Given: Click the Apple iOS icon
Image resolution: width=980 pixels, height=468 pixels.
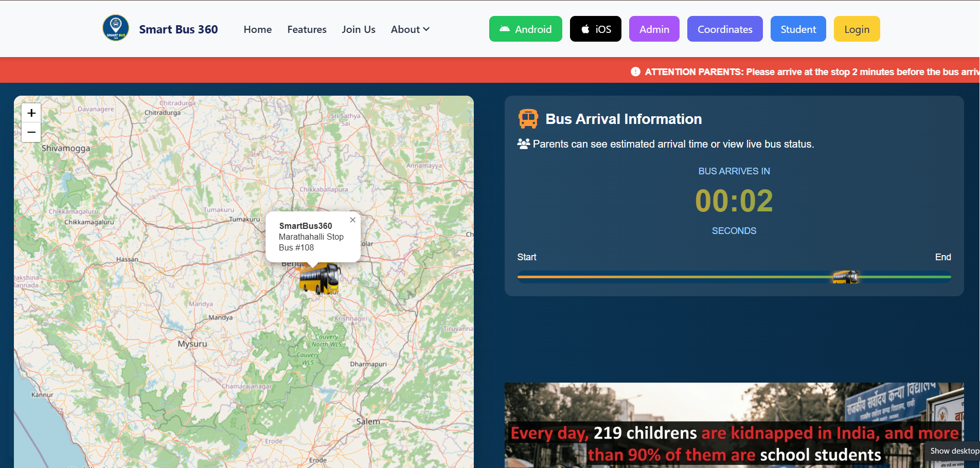Looking at the screenshot, I should tap(585, 29).
